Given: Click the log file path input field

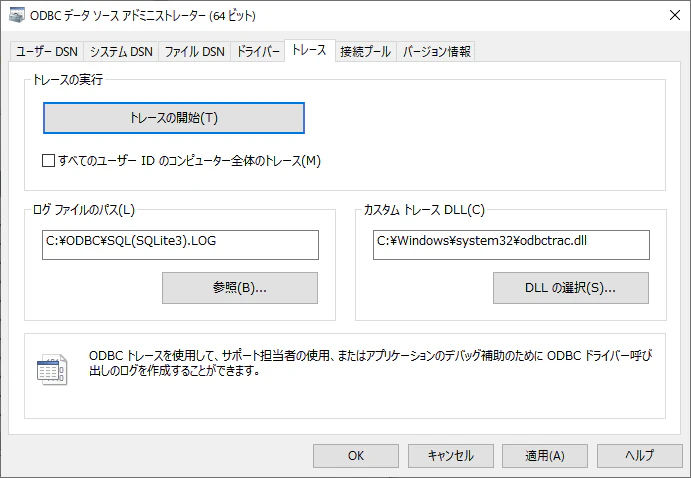Looking at the screenshot, I should (180, 245).
